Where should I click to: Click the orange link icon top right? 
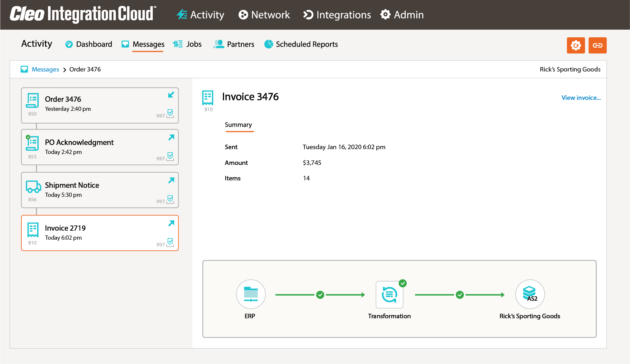(x=597, y=45)
